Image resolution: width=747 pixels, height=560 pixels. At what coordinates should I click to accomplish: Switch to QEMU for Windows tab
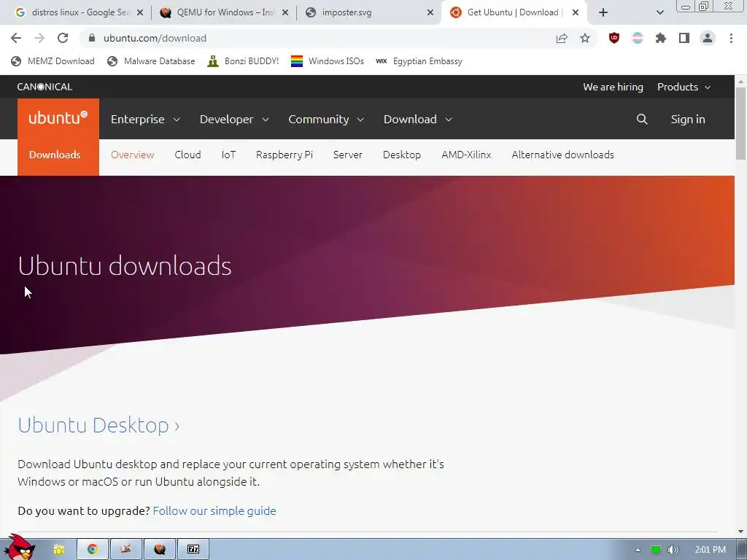click(x=219, y=12)
